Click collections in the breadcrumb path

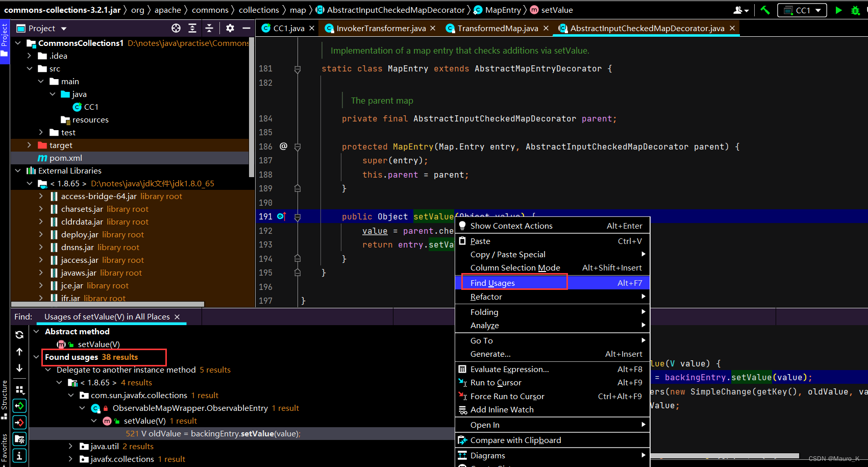pyautogui.click(x=259, y=10)
